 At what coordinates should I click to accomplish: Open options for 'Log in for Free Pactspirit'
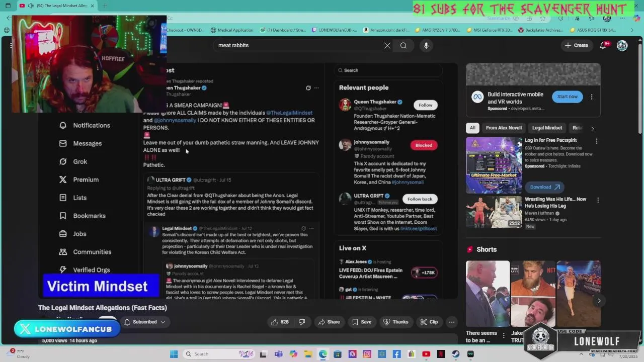pyautogui.click(x=597, y=141)
